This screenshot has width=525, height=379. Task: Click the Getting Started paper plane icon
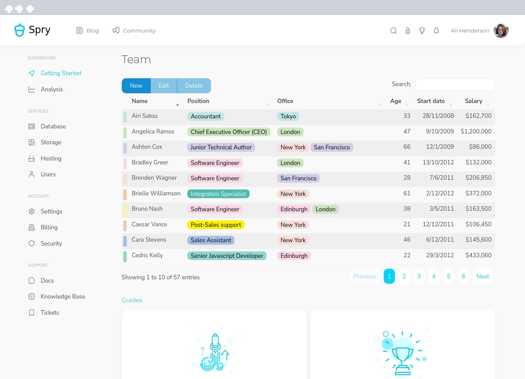[x=31, y=73]
